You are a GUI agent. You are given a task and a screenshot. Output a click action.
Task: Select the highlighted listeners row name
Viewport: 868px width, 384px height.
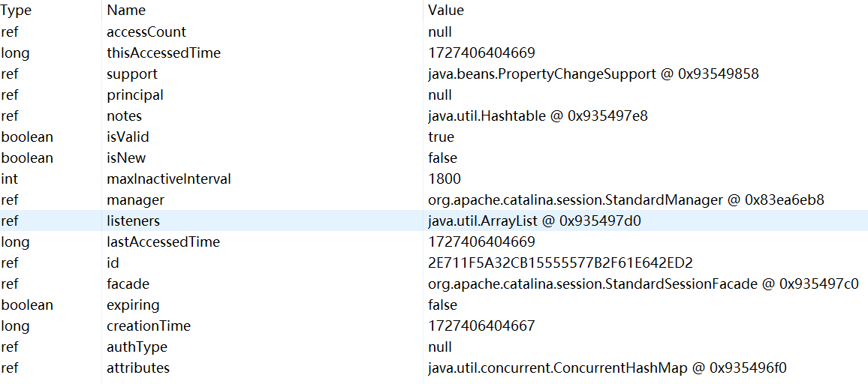click(x=133, y=221)
